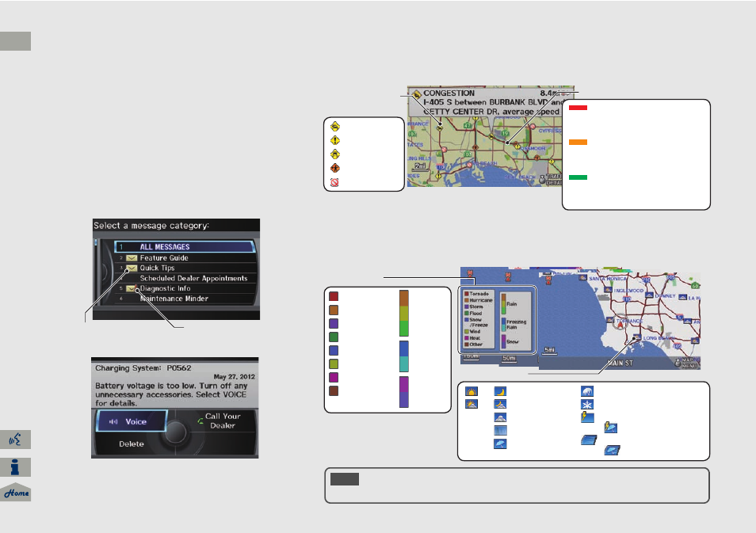Image resolution: width=756 pixels, height=533 pixels.
Task: Click the Tornado entry in the map legend
Action: [x=476, y=294]
